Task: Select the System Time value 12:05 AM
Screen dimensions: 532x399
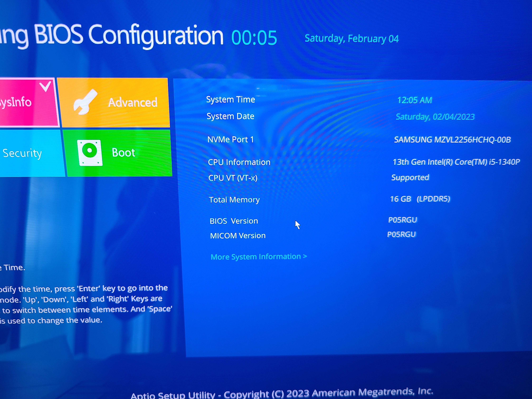Action: pyautogui.click(x=415, y=100)
